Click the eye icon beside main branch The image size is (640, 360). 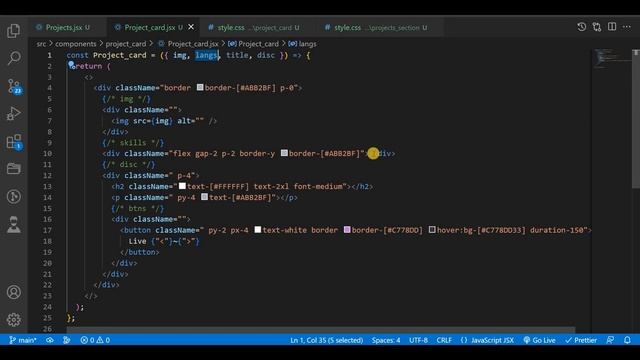tap(50, 340)
